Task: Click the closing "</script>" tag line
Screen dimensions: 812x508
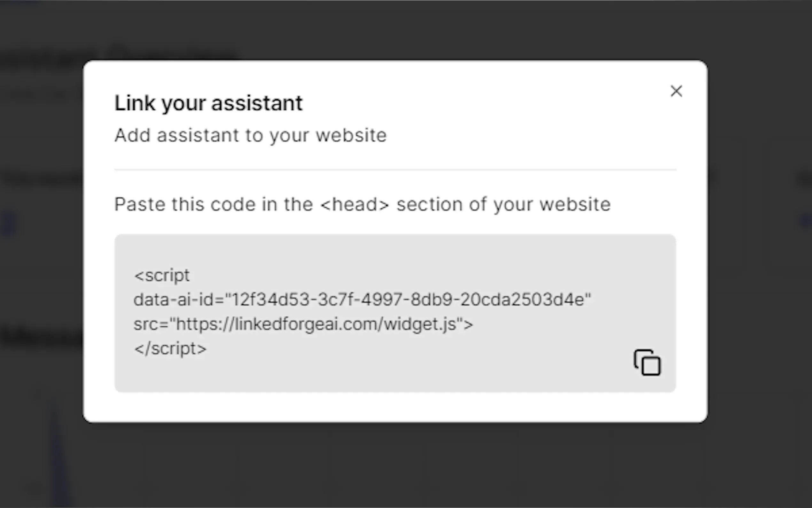Action: tap(170, 348)
